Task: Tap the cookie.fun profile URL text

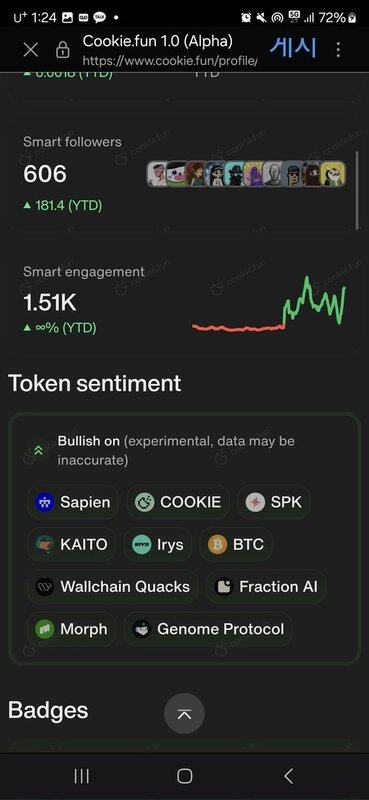Action: tap(169, 61)
